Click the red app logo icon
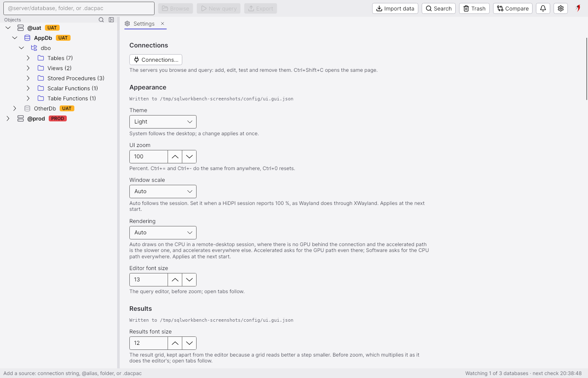Screen dimensions: 588x378 coord(578,8)
